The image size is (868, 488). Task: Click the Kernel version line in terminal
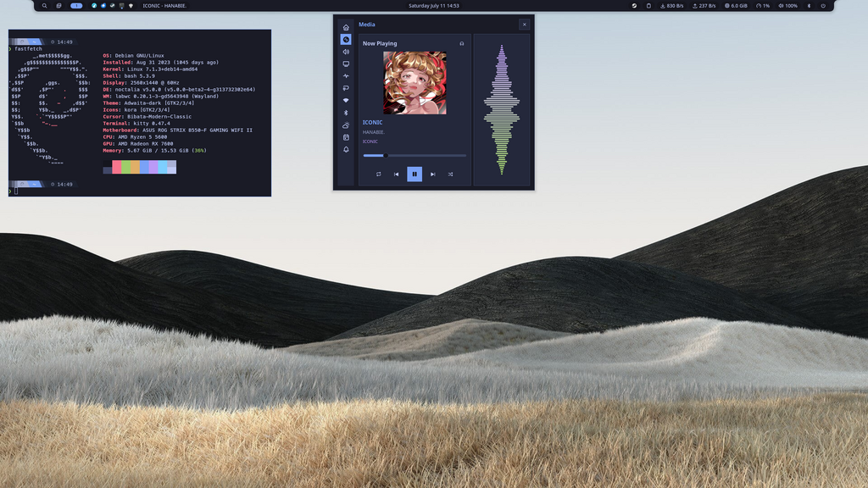150,69
